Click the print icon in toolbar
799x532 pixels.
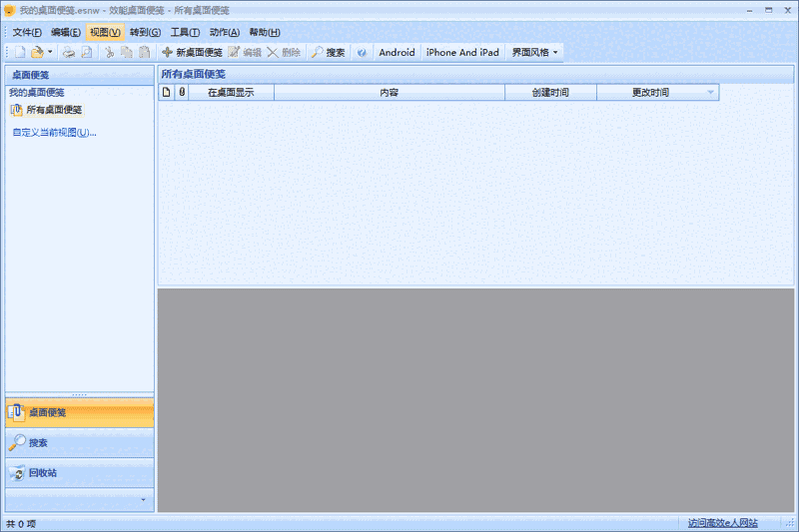(x=69, y=52)
